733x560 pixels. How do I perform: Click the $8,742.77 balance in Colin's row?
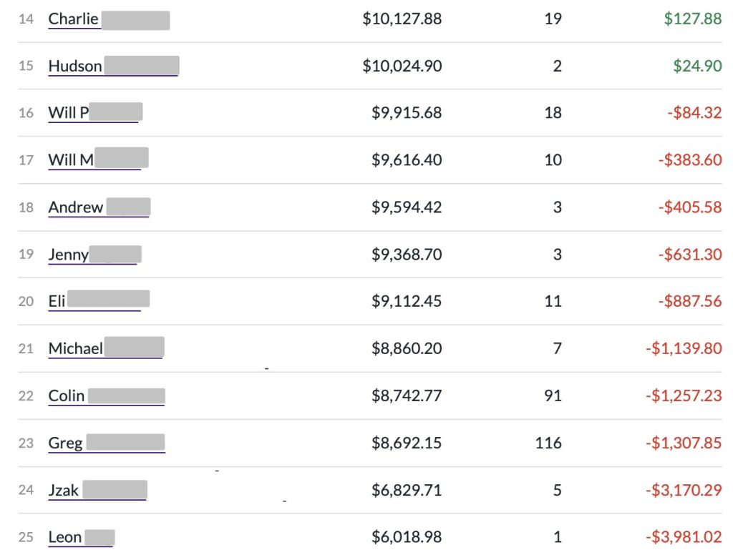406,396
